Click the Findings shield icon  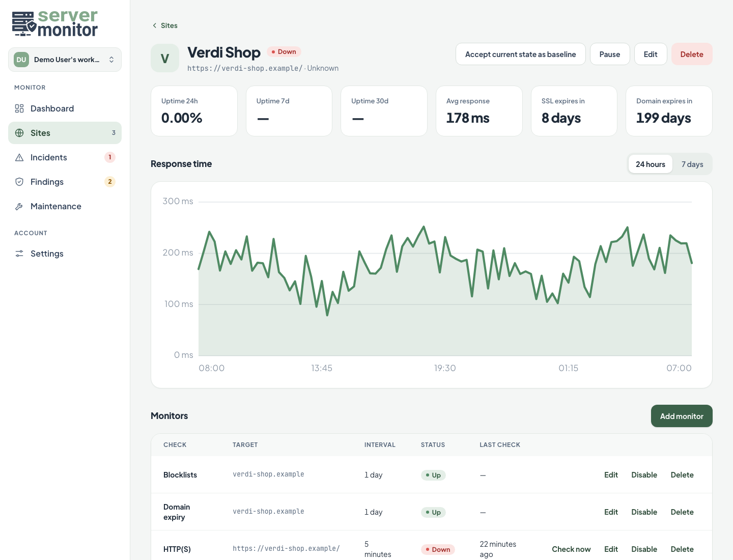point(19,182)
